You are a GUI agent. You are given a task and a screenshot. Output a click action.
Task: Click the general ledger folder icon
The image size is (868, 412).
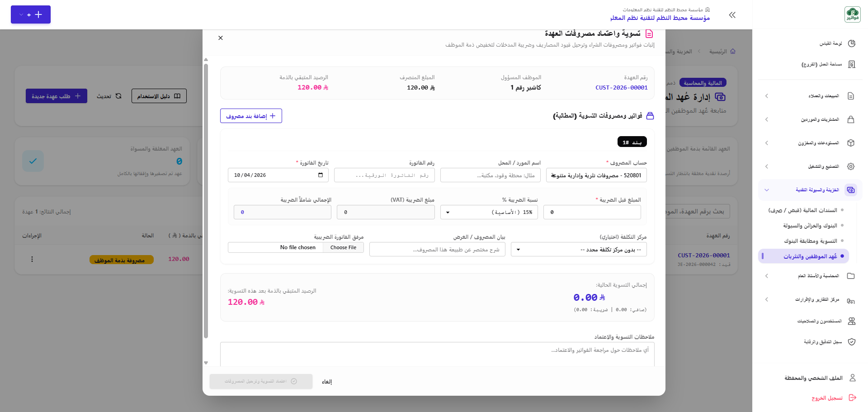851,276
